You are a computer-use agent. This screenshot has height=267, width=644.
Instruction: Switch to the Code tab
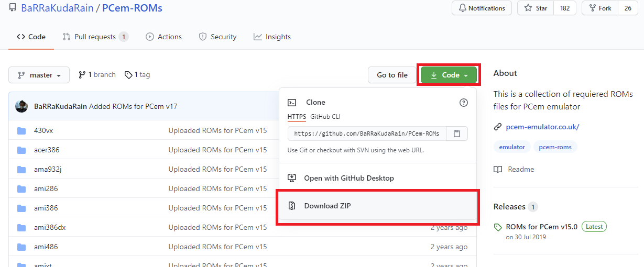(31, 37)
